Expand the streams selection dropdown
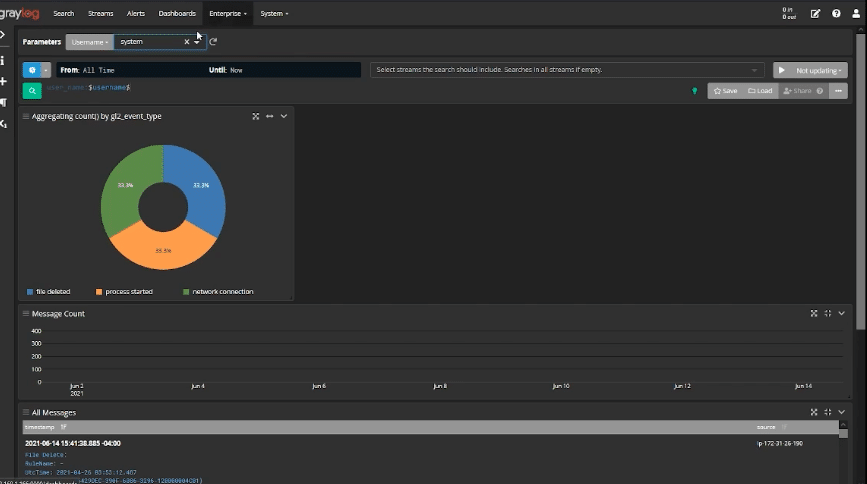The width and height of the screenshot is (867, 484). [755, 70]
